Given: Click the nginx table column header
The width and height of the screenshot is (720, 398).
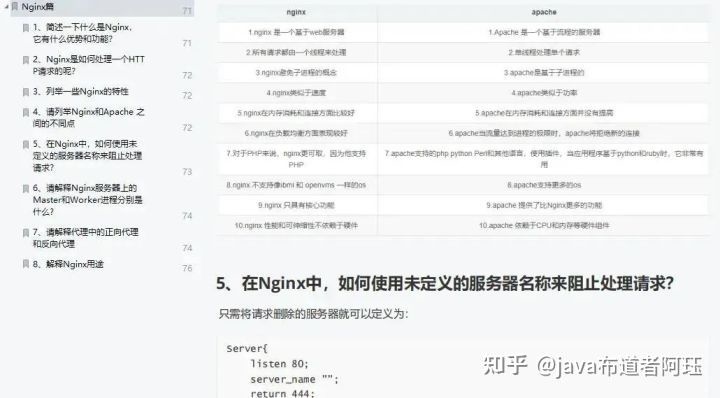Looking at the screenshot, I should [x=296, y=12].
